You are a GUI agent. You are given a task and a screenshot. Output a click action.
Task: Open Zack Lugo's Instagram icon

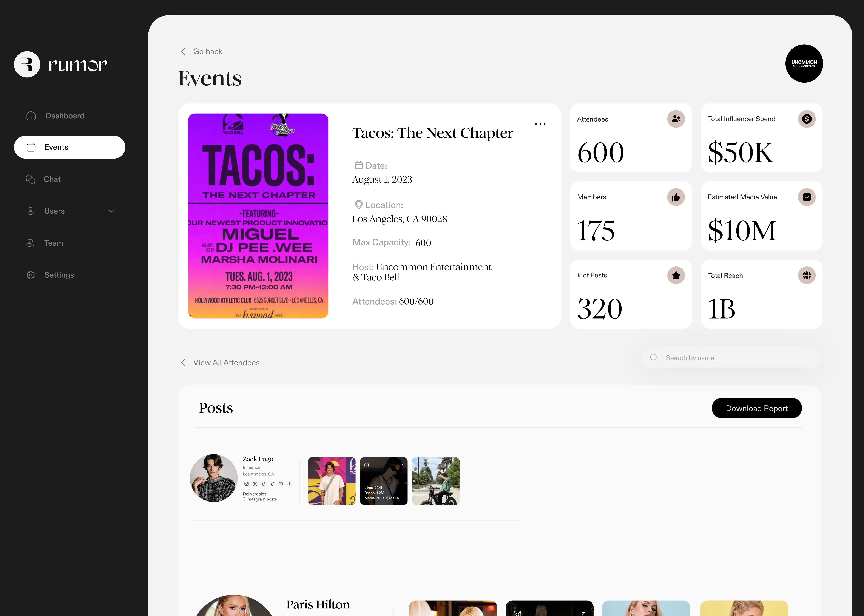[246, 484]
